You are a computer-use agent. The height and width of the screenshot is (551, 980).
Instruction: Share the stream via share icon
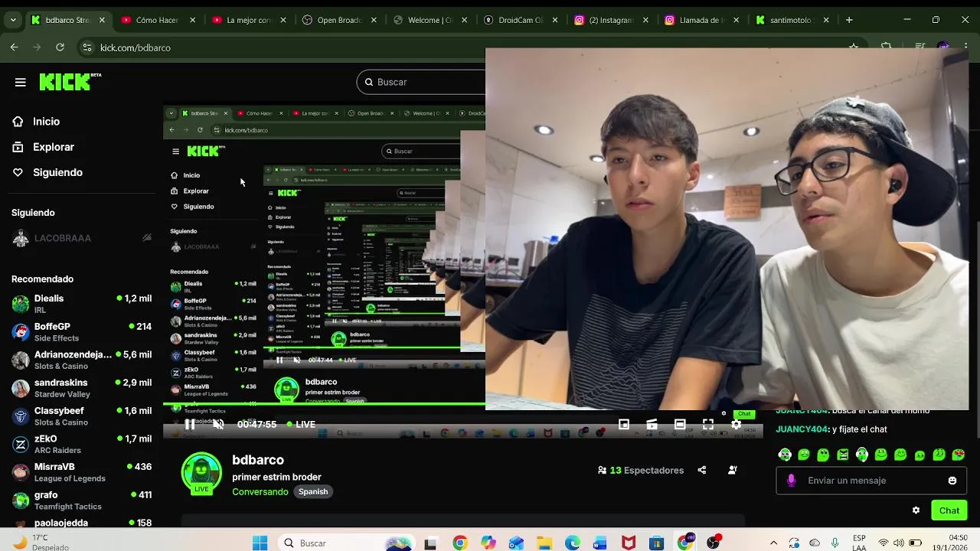coord(702,471)
